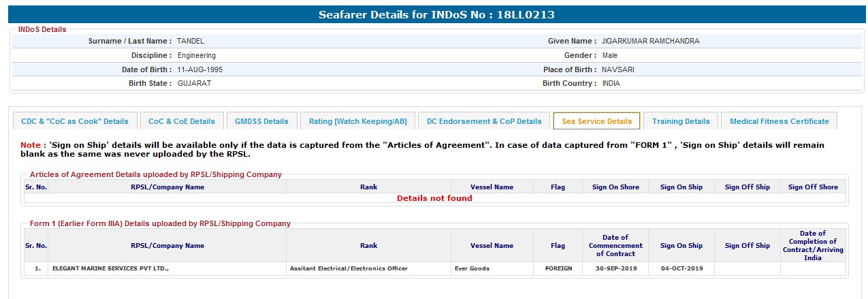Click the Seafarer Details for INDoS No title bar
Image resolution: width=868 pixels, height=299 pixels.
coord(432,14)
